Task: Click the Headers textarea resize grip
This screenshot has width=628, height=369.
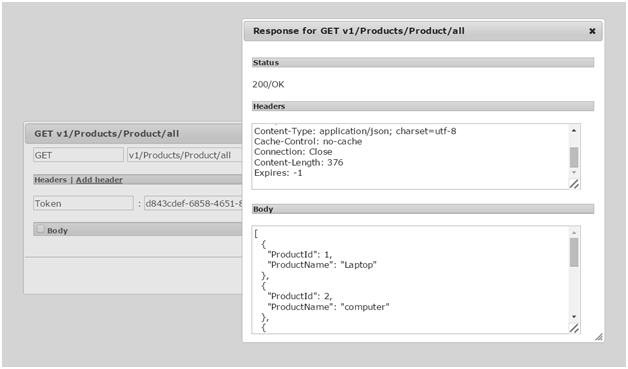Action: pyautogui.click(x=574, y=184)
